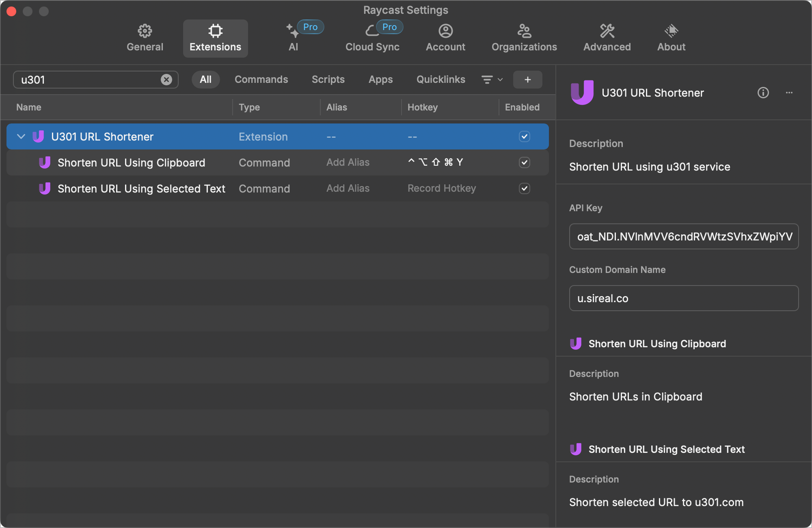Click the AI sparkles icon

[292, 30]
